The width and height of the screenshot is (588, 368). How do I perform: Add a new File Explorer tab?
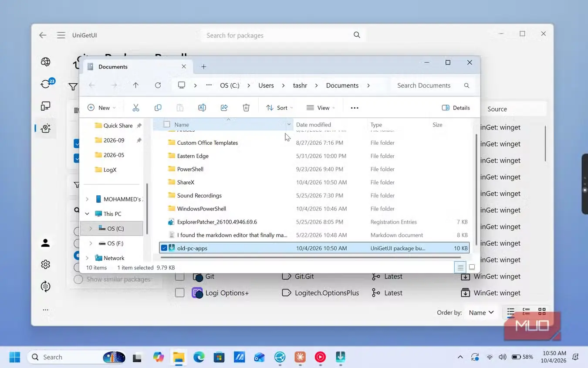click(203, 67)
